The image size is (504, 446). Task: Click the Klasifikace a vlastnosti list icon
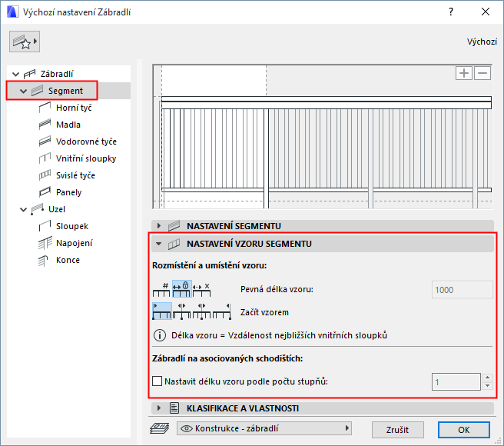(x=174, y=408)
